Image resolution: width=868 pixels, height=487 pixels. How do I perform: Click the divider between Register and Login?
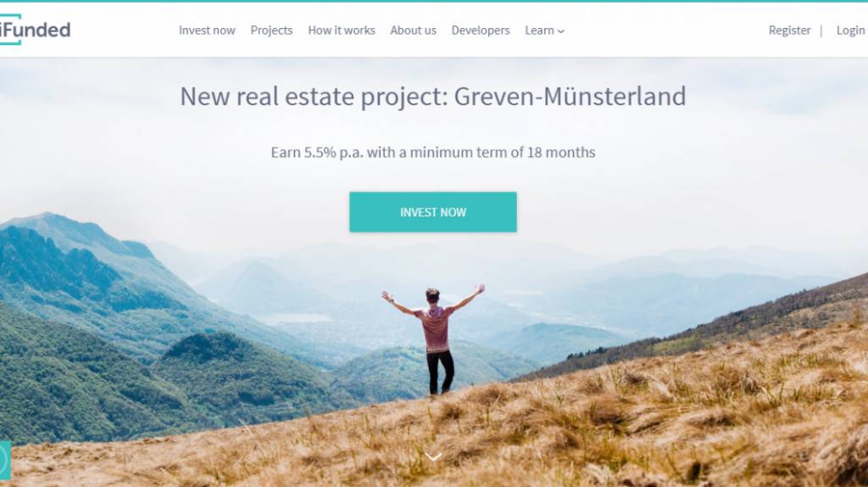tap(821, 31)
